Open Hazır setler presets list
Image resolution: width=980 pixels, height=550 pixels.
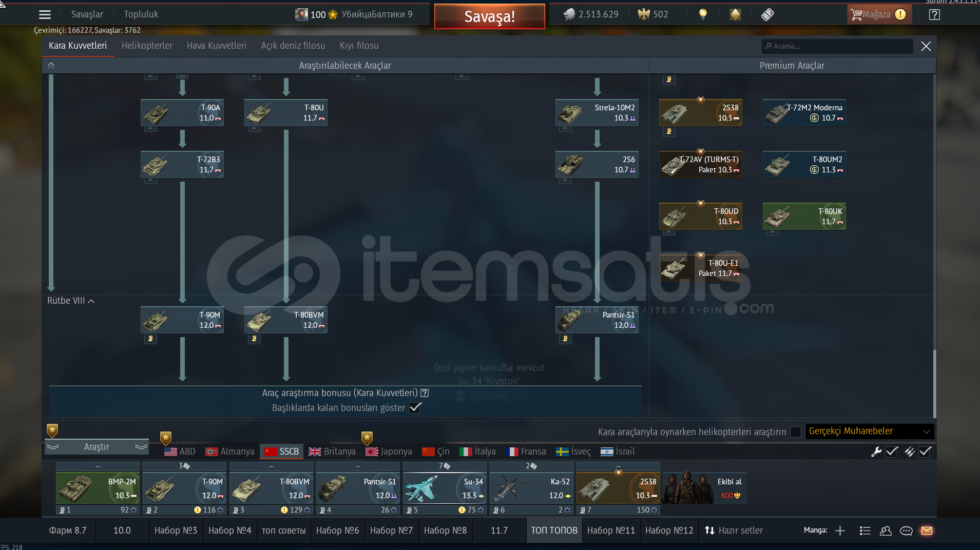[x=734, y=531]
